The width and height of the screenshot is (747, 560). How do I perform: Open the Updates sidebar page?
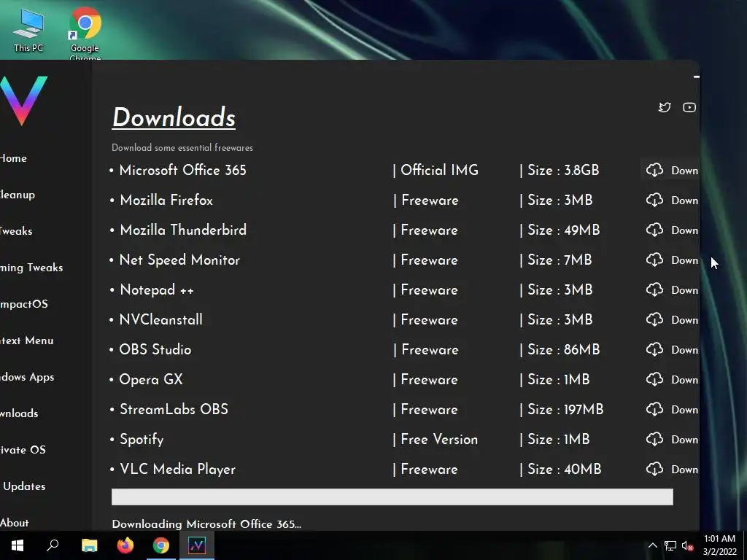24,486
